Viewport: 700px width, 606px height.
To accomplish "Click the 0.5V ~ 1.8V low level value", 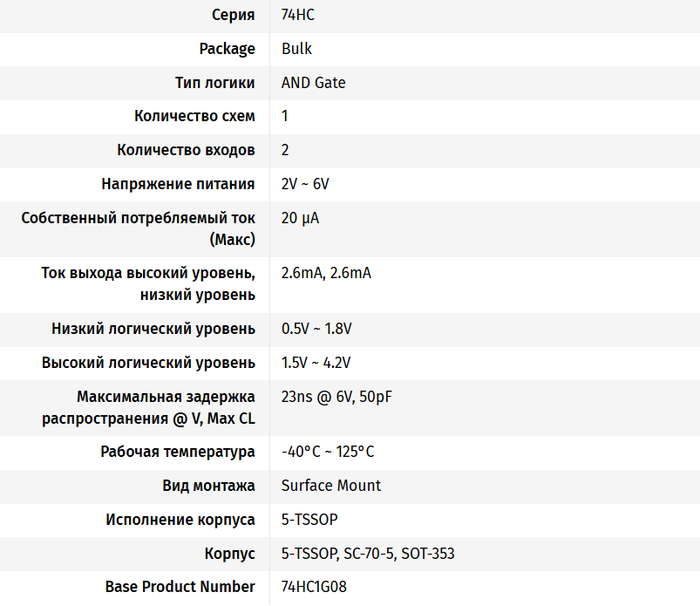I will [316, 329].
